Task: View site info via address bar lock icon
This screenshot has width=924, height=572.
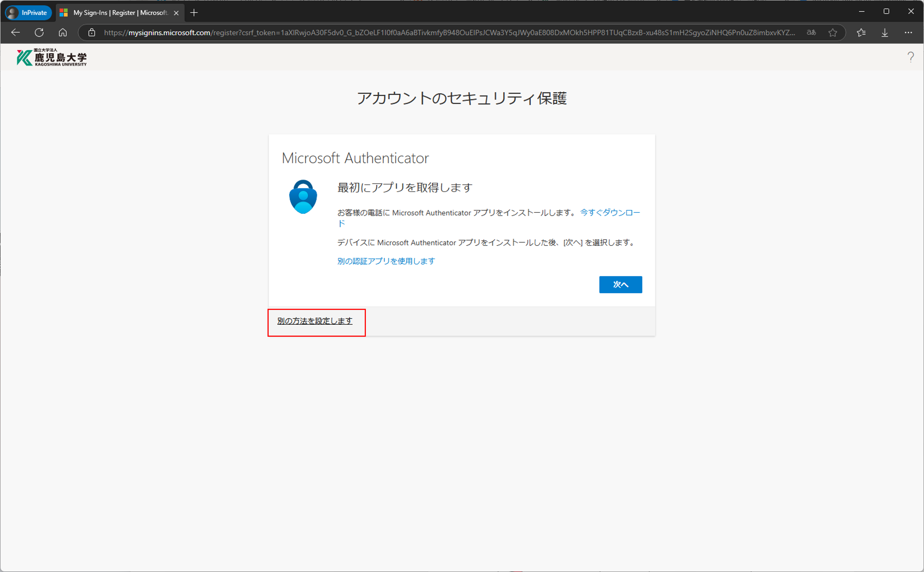Action: [x=92, y=33]
